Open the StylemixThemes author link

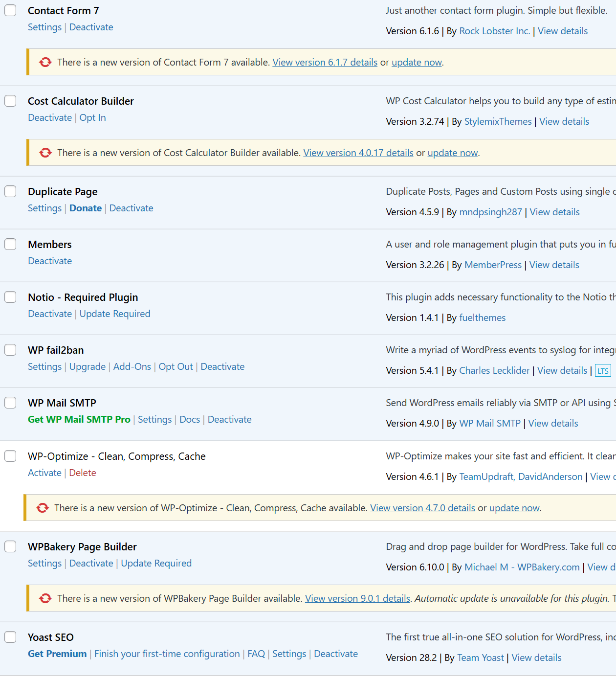[498, 121]
